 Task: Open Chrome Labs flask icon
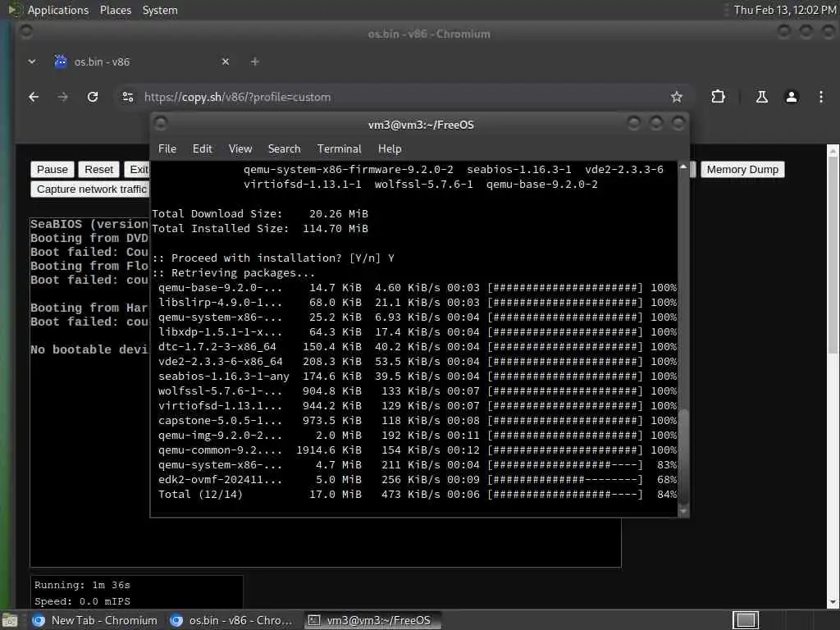tap(762, 97)
